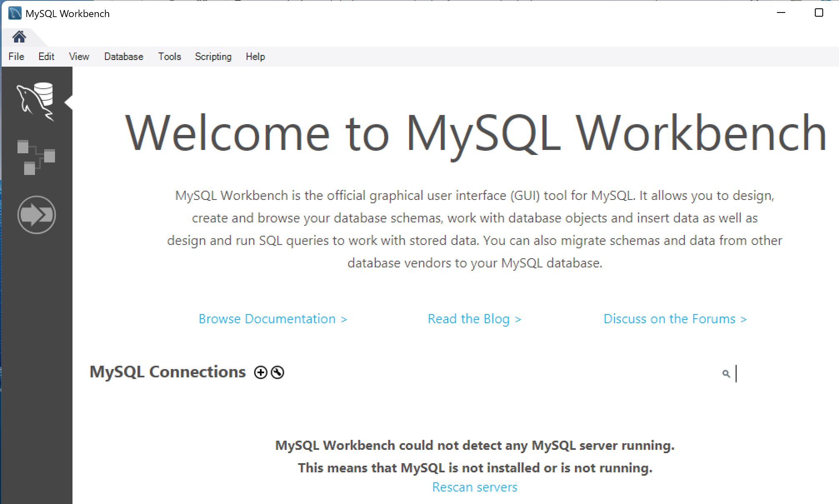Open manage connections wrench icon

tap(277, 372)
